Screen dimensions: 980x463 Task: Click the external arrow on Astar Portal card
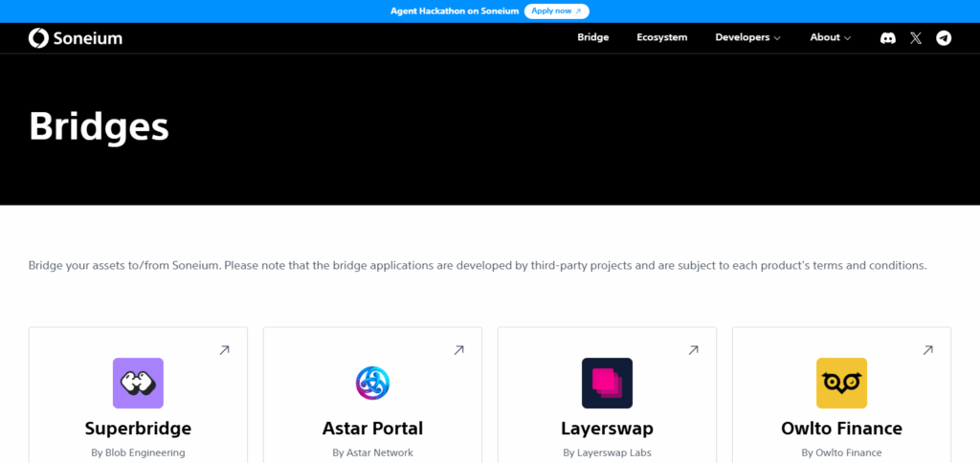pyautogui.click(x=458, y=350)
